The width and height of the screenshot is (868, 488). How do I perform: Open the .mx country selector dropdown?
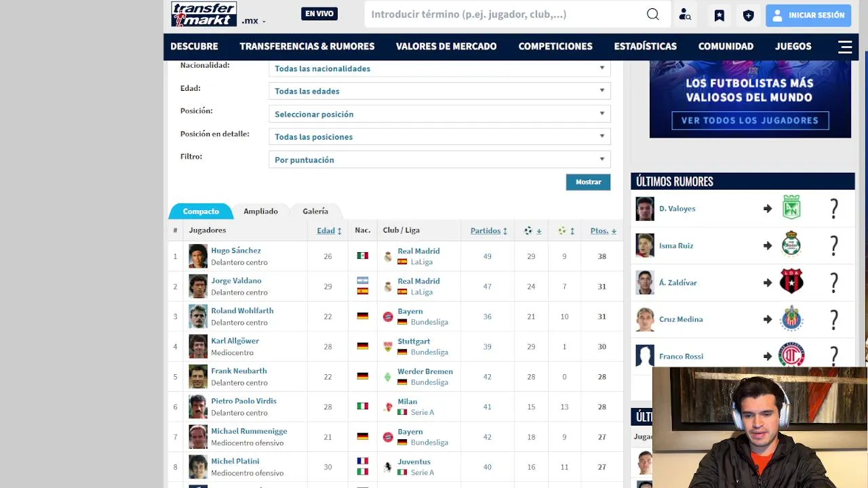(254, 21)
